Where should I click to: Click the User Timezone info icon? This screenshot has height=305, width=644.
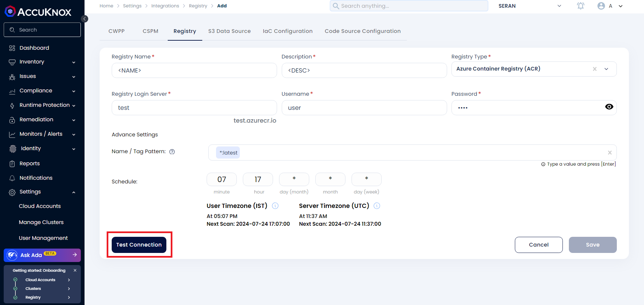click(275, 206)
